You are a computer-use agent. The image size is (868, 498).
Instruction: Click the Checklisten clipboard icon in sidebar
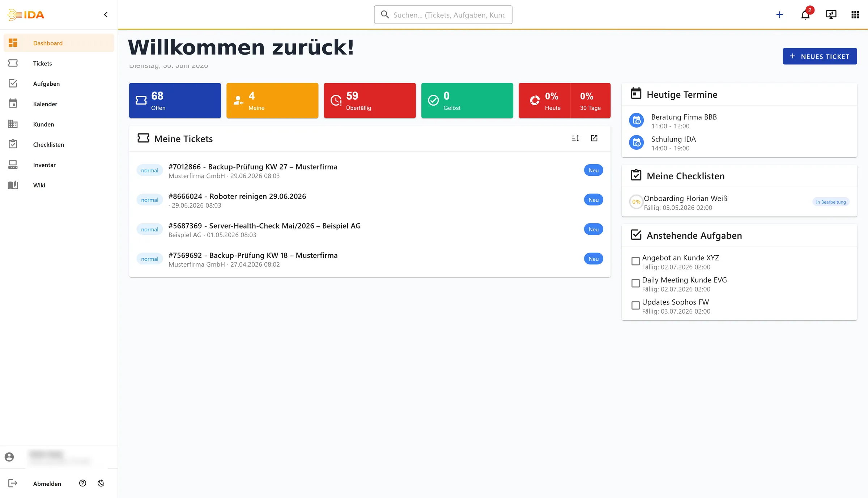[13, 144]
